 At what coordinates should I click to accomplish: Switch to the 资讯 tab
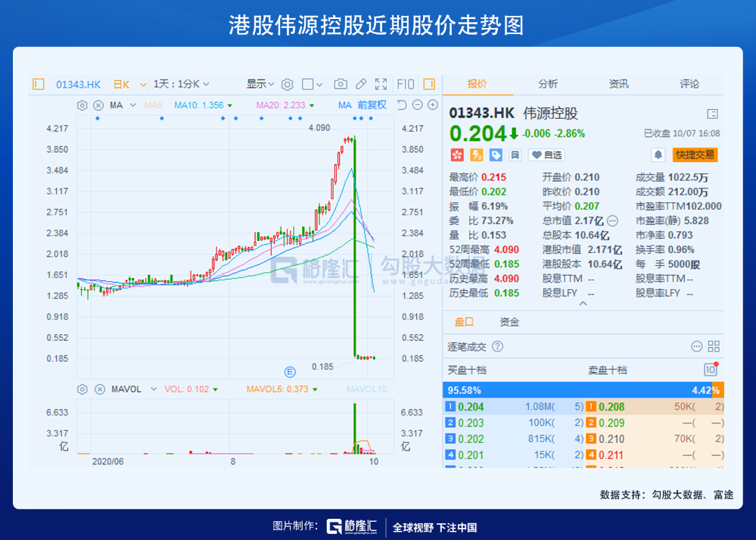point(618,84)
